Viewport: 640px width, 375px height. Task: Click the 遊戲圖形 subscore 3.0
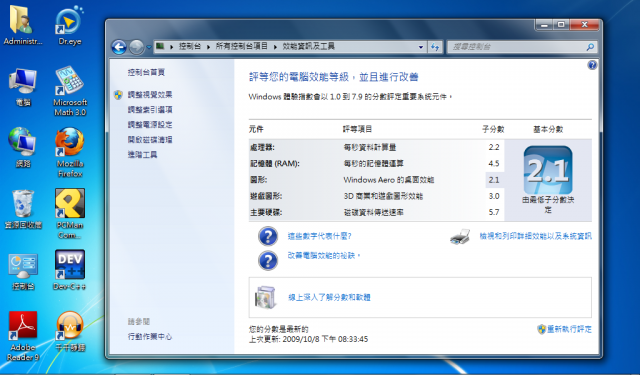[x=494, y=196]
